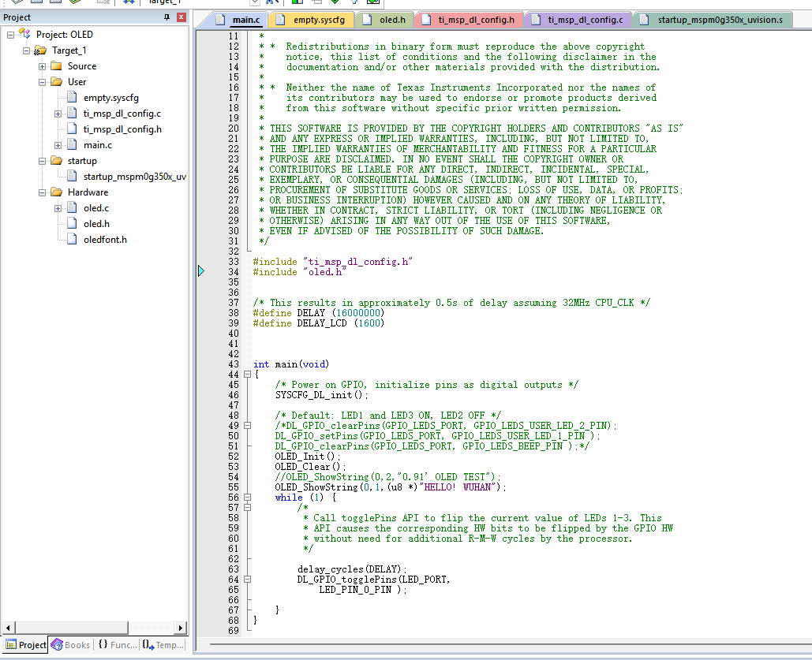Click file icon beside oled.h in tree
The image size is (812, 660).
coord(72,224)
